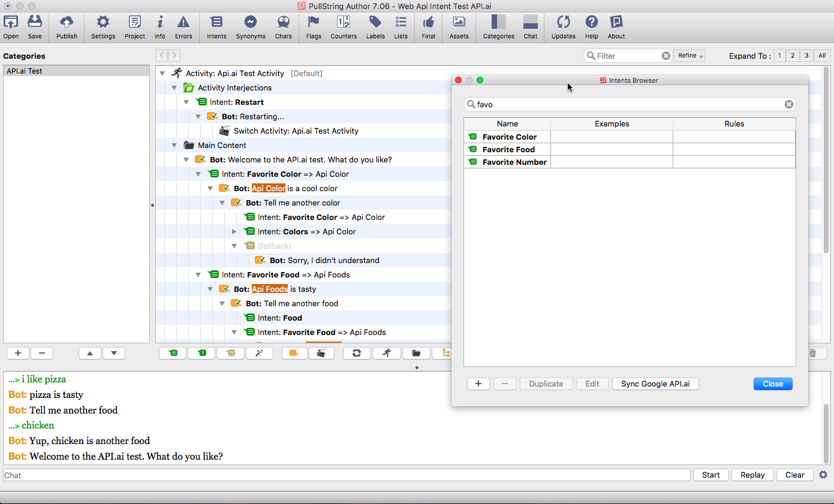Collapse the Intent: Restart row
The height and width of the screenshot is (504, 834).
(186, 102)
